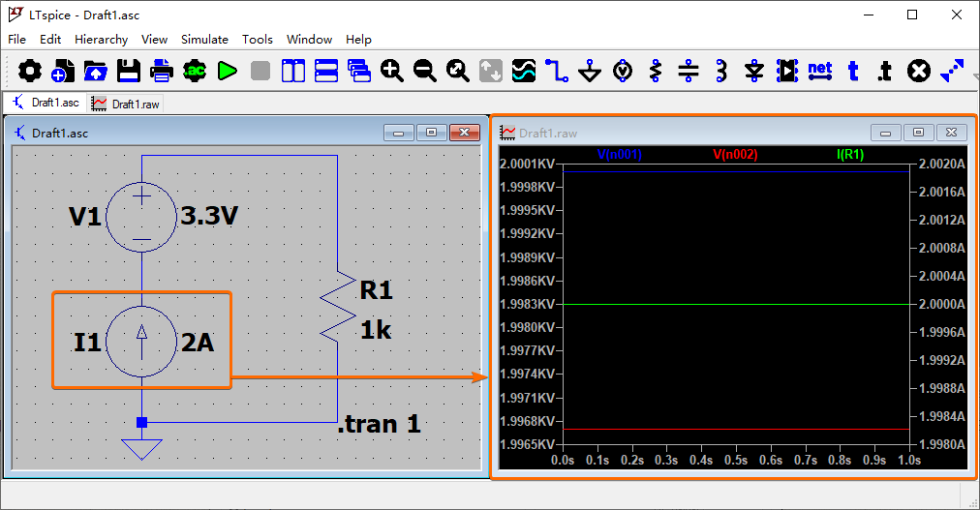Close the Draft1.asc sub-window
This screenshot has width=980, height=510.
465,133
